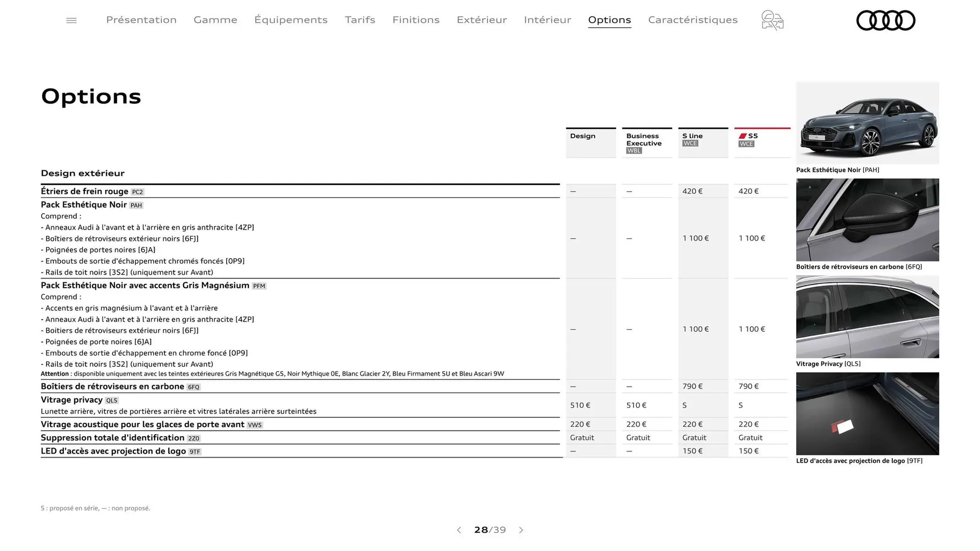Collapse the Design extérieur section
980x551 pixels.
pos(83,173)
